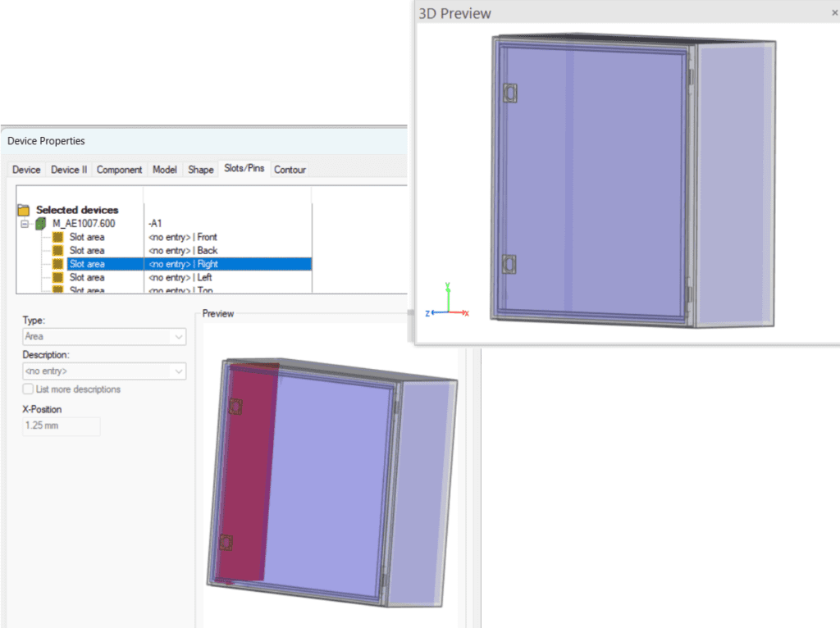This screenshot has width=840, height=628.
Task: Switch to the Contour tab
Action: coord(290,169)
